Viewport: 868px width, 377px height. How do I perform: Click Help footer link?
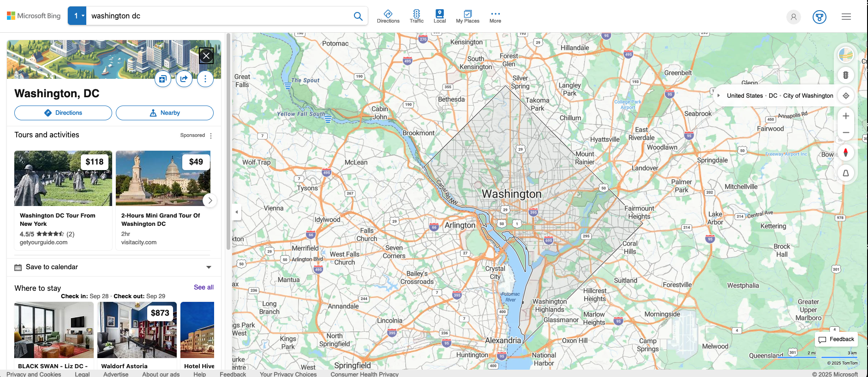(200, 374)
